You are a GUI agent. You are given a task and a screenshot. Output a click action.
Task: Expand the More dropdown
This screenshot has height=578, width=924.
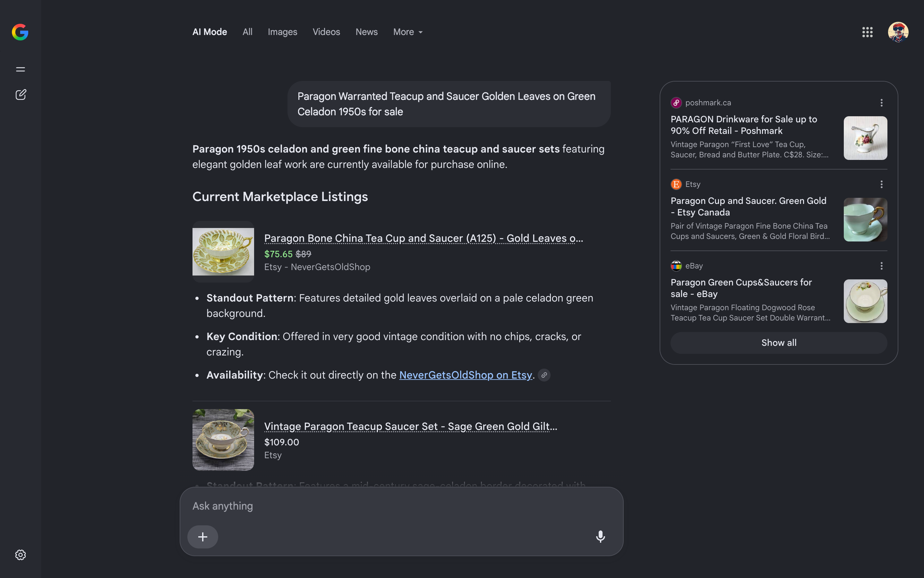click(408, 32)
